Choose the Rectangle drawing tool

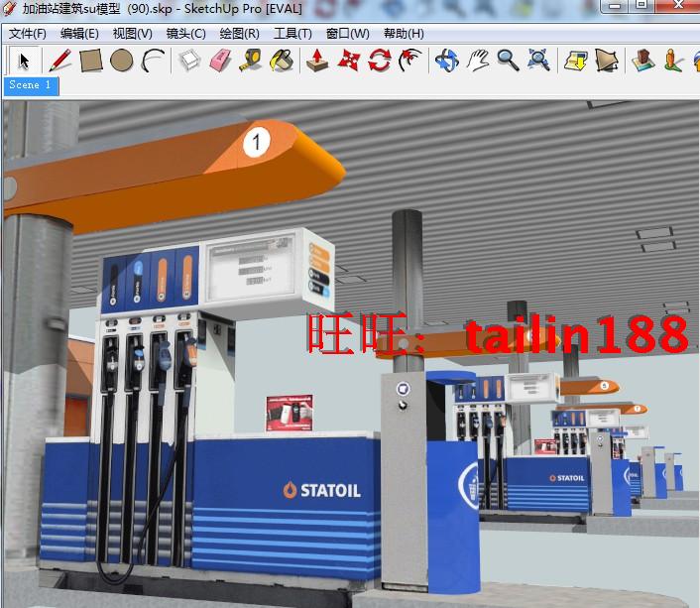[91, 61]
